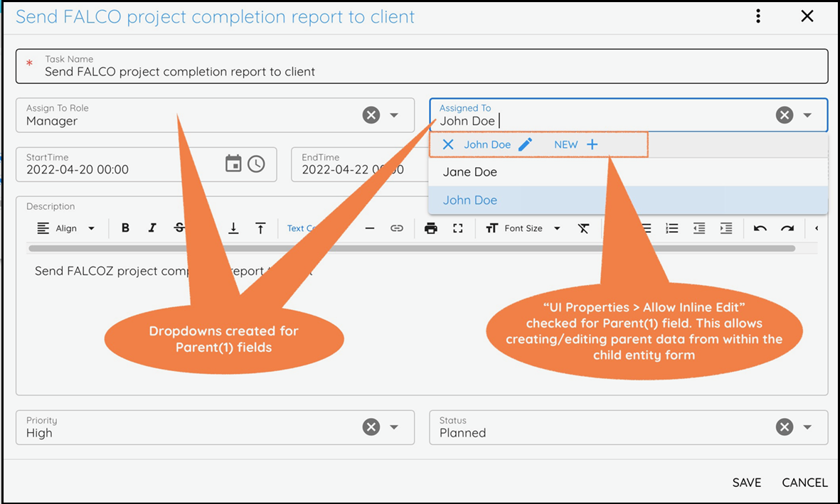Click NEW to create parent record
The image size is (840, 504).
(576, 144)
